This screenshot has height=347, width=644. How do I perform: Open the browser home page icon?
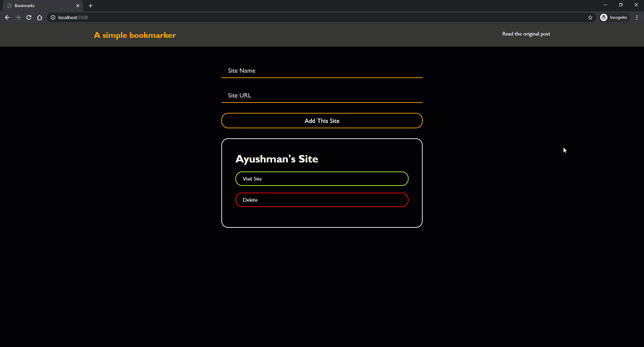40,17
